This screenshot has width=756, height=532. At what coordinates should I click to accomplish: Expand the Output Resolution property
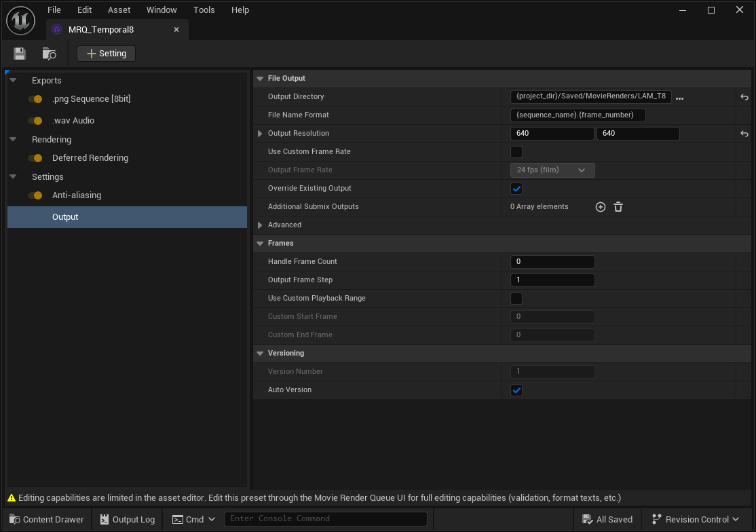click(260, 134)
